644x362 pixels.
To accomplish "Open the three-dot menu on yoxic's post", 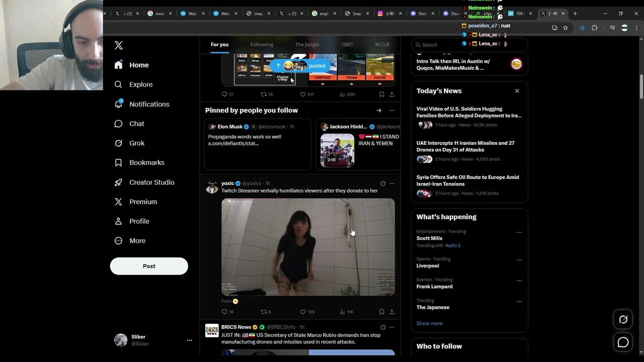I will (392, 184).
